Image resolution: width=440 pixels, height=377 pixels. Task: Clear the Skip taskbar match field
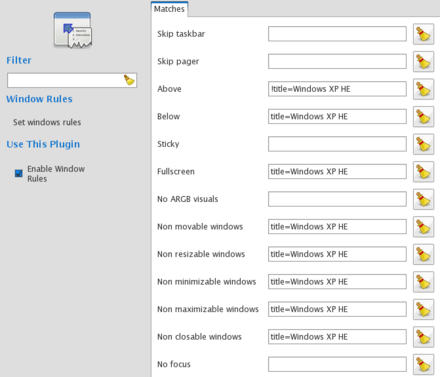pos(423,34)
